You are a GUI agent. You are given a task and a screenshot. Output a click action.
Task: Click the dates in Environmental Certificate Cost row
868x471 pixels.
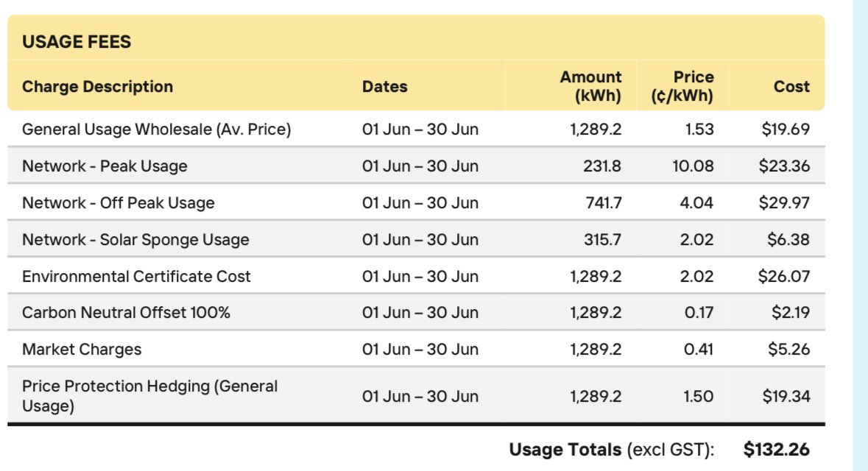tap(420, 276)
